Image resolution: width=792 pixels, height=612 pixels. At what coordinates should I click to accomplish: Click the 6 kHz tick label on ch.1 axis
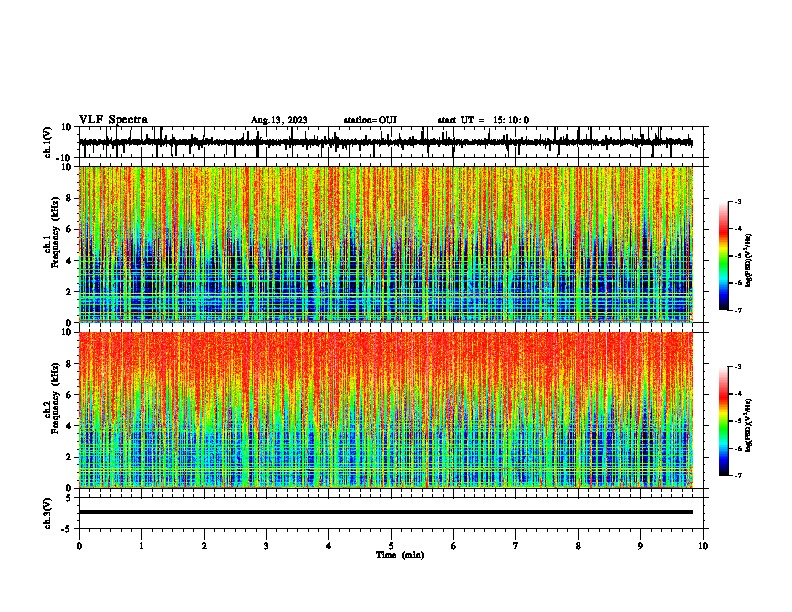click(x=69, y=229)
